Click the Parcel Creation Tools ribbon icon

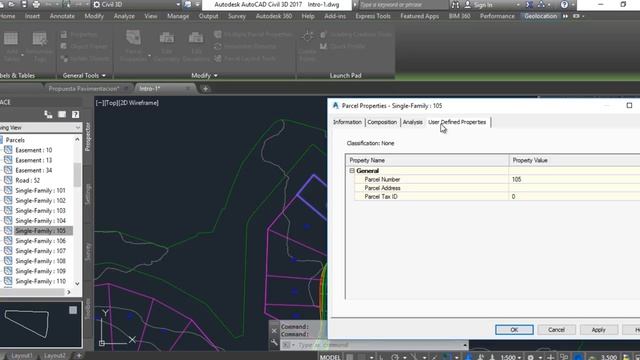point(133,38)
